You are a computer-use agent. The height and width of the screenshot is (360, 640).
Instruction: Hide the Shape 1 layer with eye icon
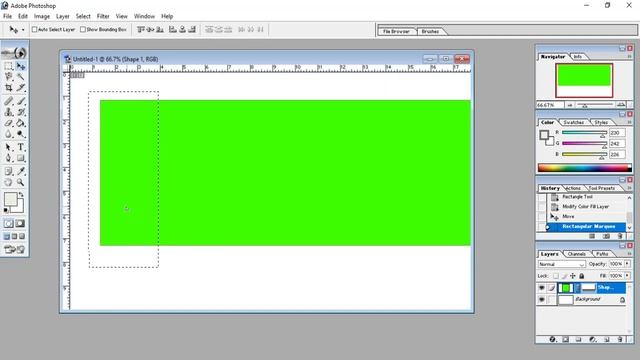tap(542, 288)
